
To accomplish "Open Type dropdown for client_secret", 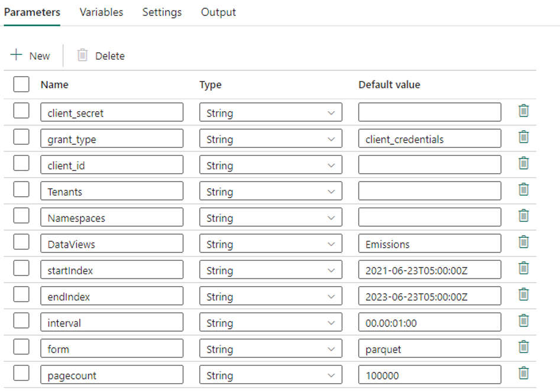I will [271, 112].
